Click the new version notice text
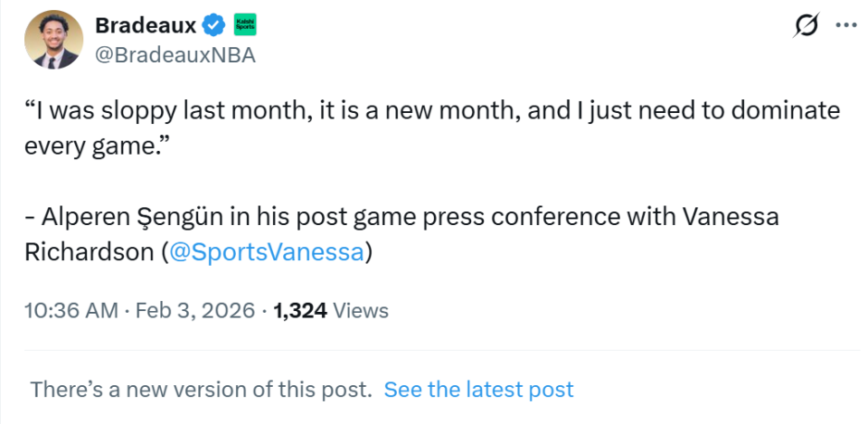This screenshot has height=424, width=868. coord(201,390)
